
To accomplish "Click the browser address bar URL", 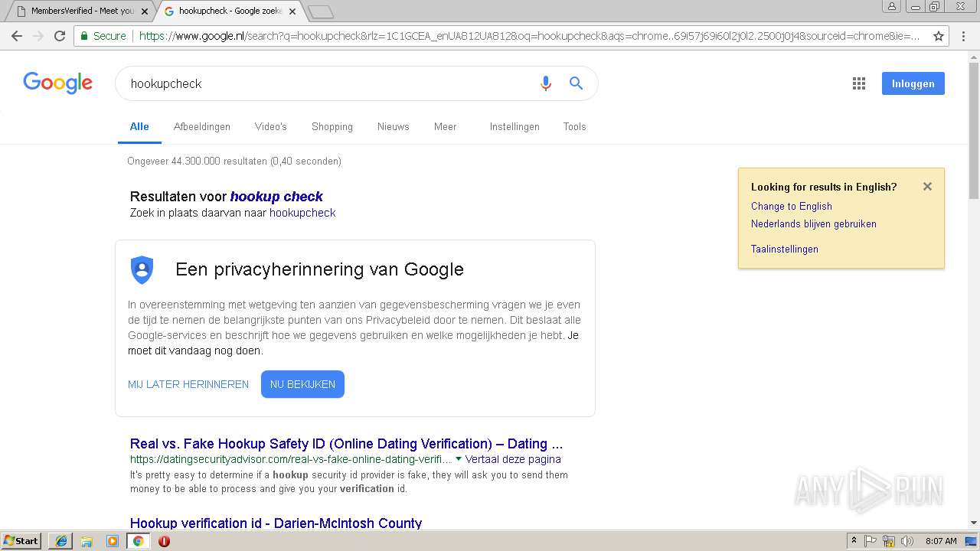I will [528, 36].
